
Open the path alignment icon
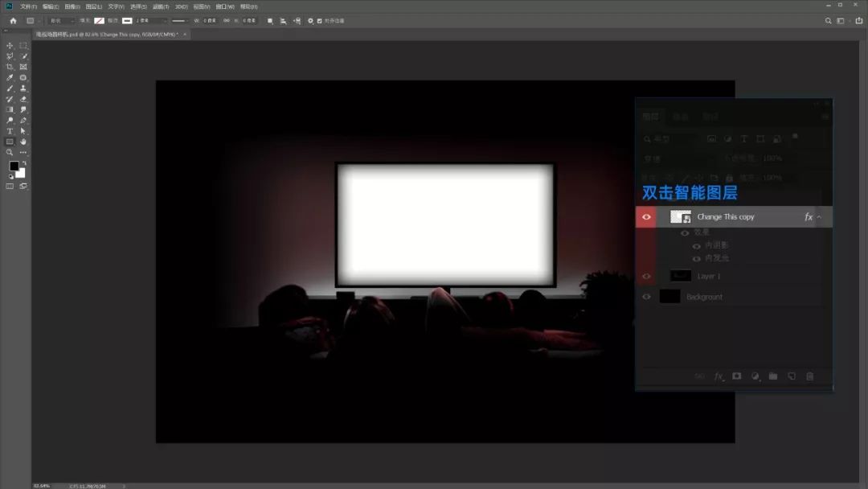pyautogui.click(x=284, y=20)
